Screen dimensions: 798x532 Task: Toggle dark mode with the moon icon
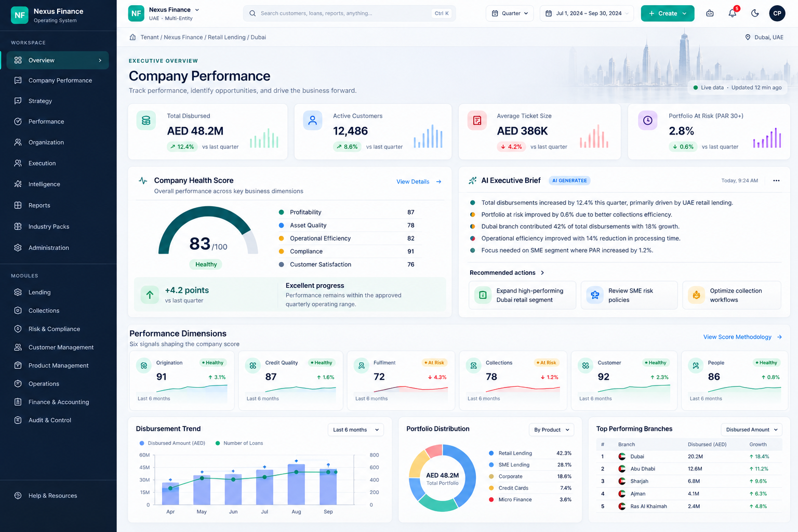tap(755, 14)
